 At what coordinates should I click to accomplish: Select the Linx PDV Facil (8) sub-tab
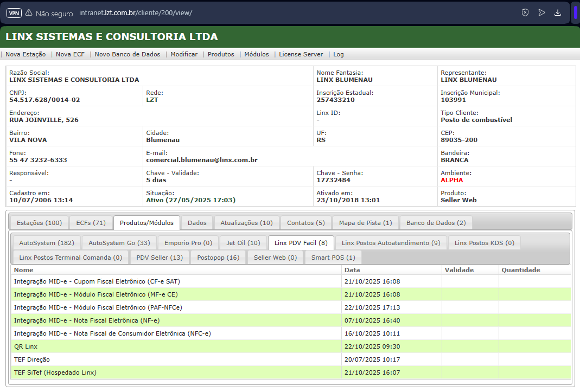pos(301,243)
